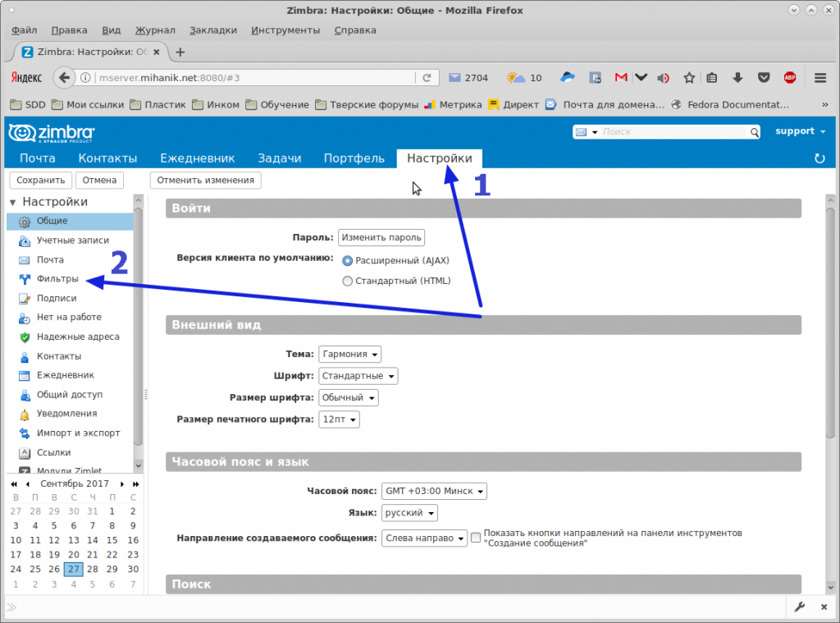Switch to the Задачи tab
Image resolution: width=840 pixels, height=623 pixels.
(x=279, y=158)
